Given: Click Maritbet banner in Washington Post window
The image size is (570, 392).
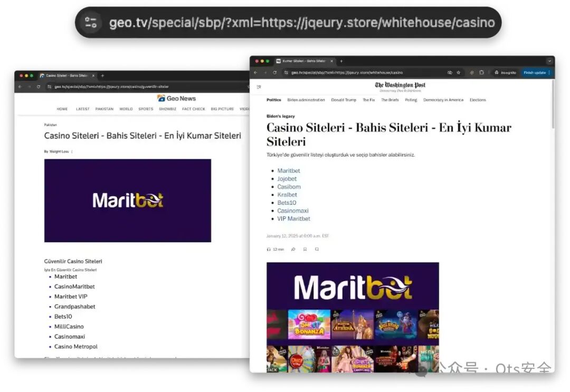Looking at the screenshot, I should 353,286.
